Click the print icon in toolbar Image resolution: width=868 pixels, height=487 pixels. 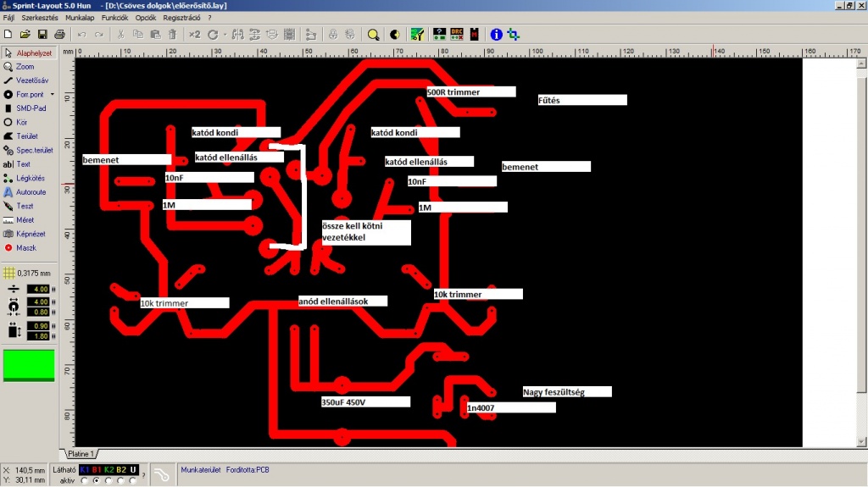point(60,35)
